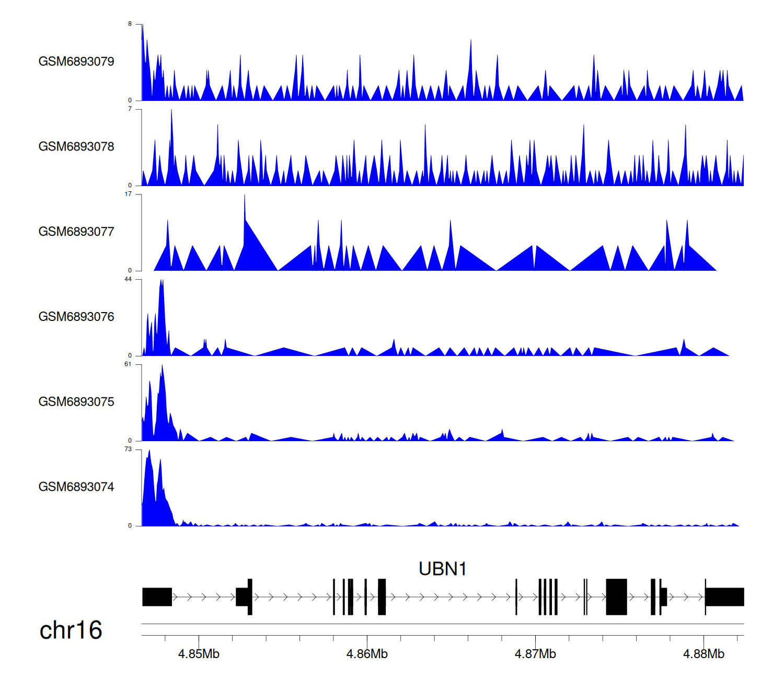Click the GSM6893079 track label

coord(76,62)
